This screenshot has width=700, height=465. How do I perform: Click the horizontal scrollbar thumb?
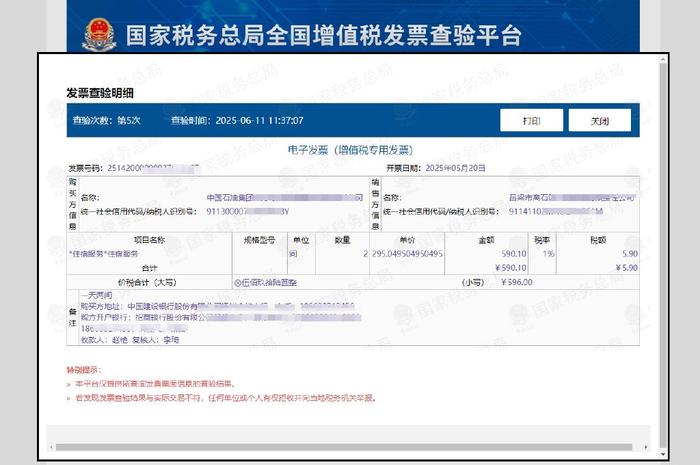pos(344,447)
